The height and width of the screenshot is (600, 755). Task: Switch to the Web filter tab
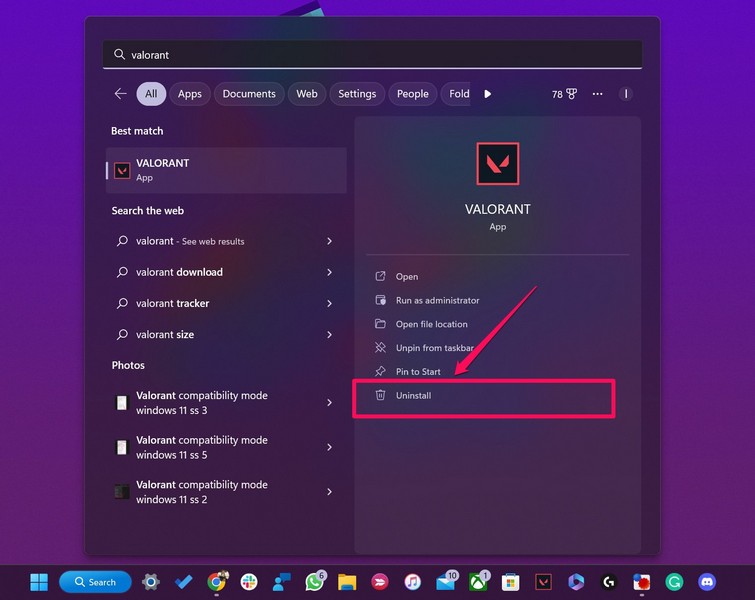tap(307, 93)
